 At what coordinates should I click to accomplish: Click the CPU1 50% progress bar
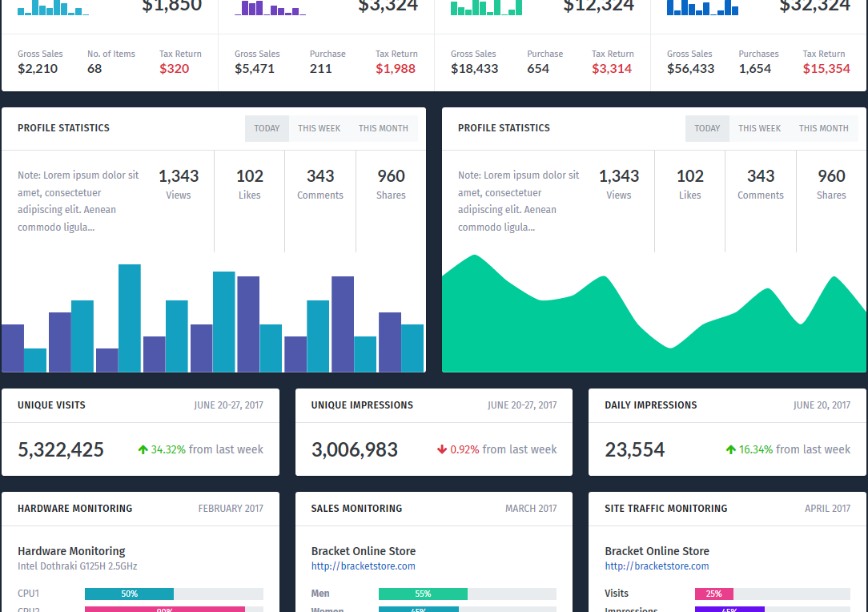pyautogui.click(x=129, y=594)
